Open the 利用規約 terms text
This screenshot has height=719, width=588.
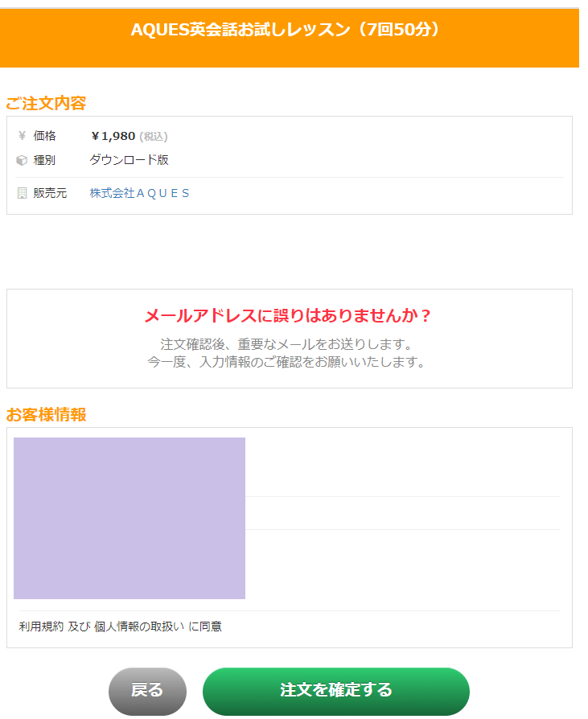41,627
